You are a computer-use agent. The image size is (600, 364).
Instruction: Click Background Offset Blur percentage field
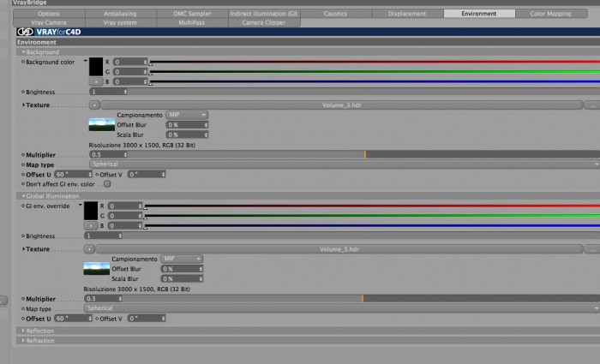pos(187,125)
